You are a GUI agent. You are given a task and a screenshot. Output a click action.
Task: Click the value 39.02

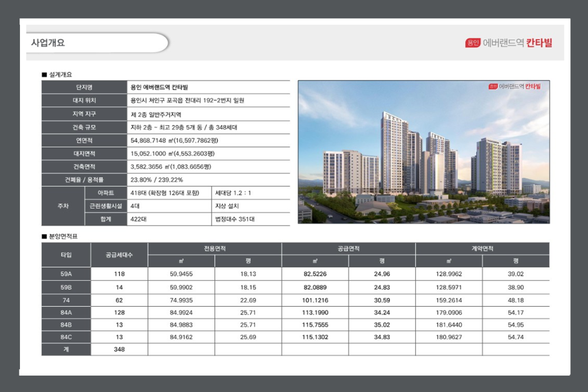tap(516, 274)
